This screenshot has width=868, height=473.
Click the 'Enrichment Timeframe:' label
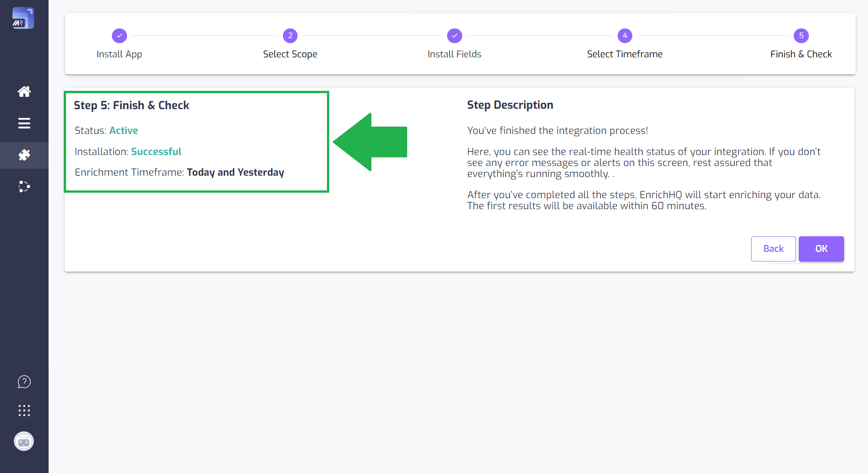[129, 173]
